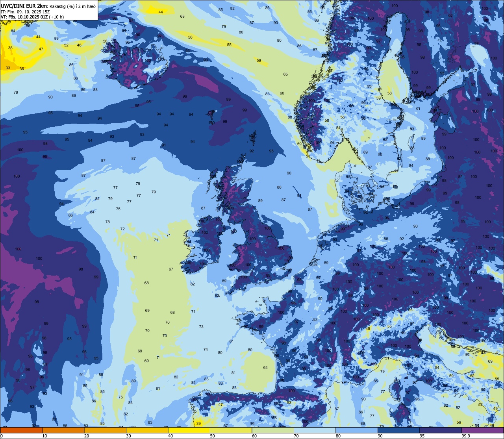The height and width of the screenshot is (439, 504).
Task: Pick the 60–70 light green legend swatch
Action: click(x=273, y=430)
